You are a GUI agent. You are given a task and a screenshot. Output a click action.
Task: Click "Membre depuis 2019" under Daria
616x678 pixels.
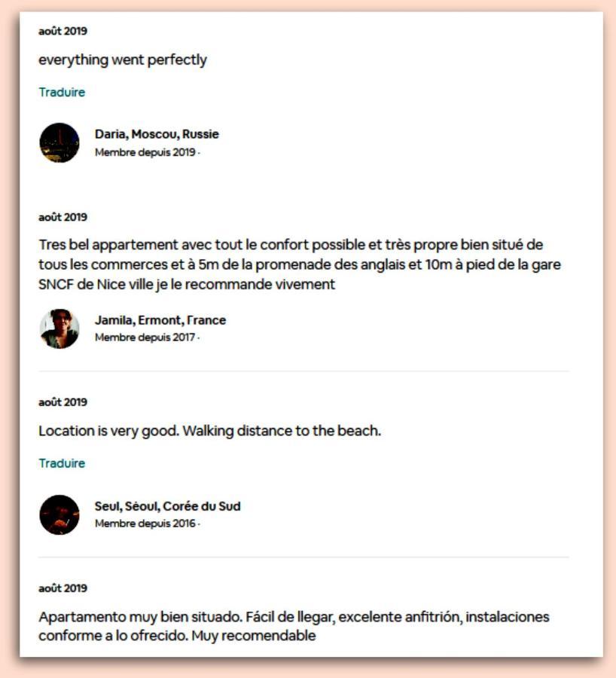[x=145, y=152]
